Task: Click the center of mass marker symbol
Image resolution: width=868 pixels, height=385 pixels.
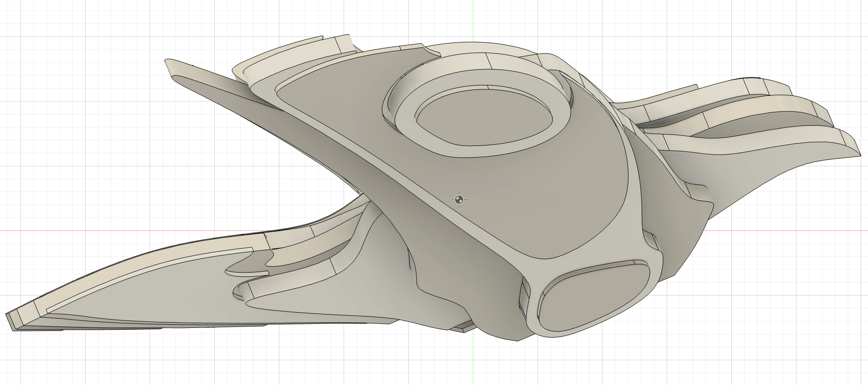Action: pyautogui.click(x=459, y=199)
